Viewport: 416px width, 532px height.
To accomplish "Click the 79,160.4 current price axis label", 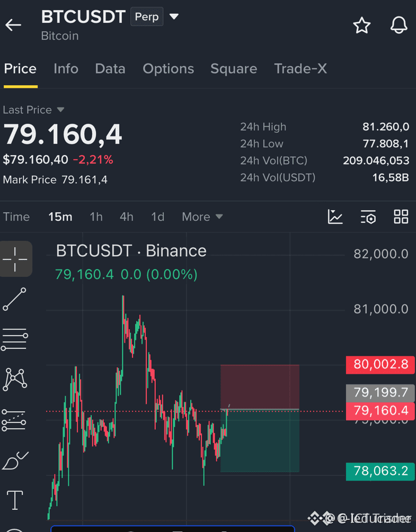I will 380,411.
